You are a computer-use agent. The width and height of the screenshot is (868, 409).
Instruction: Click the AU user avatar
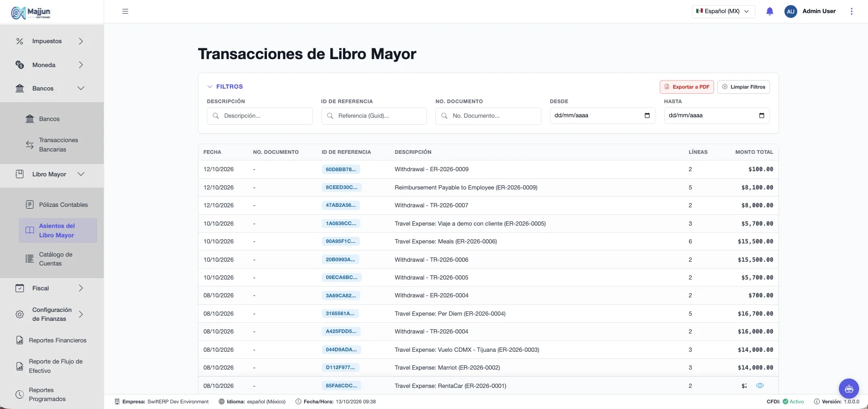click(x=791, y=11)
